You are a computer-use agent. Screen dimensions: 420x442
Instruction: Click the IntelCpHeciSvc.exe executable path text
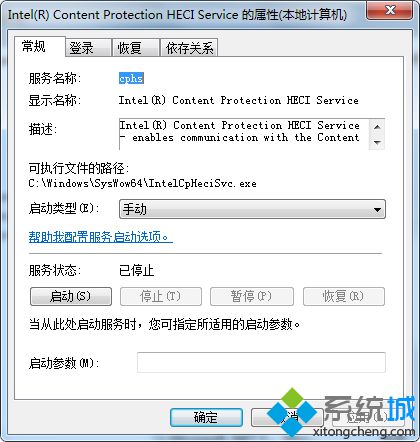[x=142, y=184]
